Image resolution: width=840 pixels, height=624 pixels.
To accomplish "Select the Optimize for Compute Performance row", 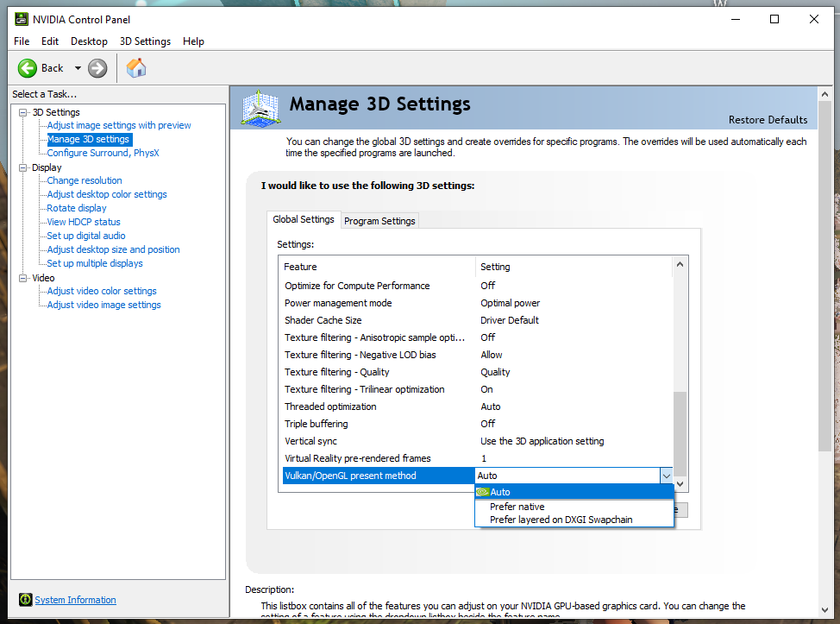I will click(x=477, y=286).
